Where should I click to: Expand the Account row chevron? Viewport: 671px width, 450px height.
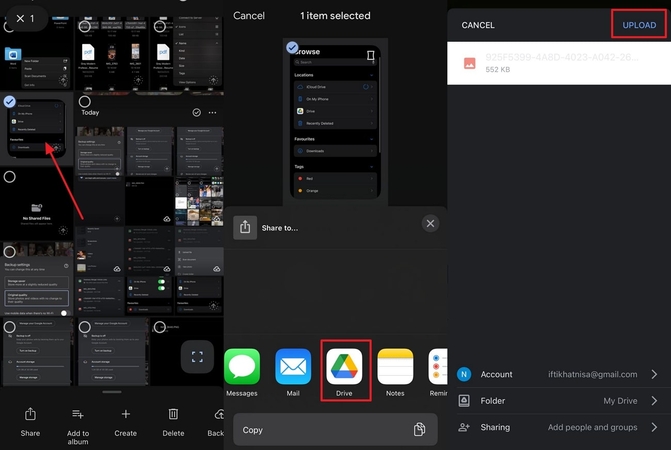[654, 374]
